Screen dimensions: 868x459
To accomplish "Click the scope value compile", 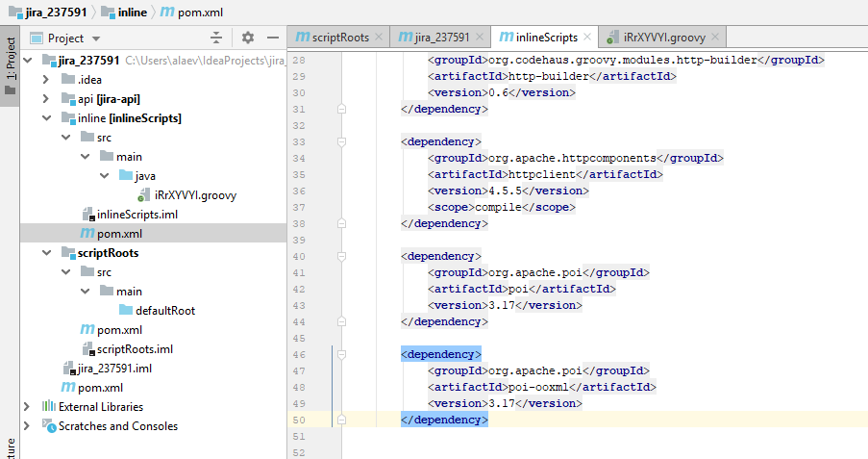I will (x=498, y=207).
